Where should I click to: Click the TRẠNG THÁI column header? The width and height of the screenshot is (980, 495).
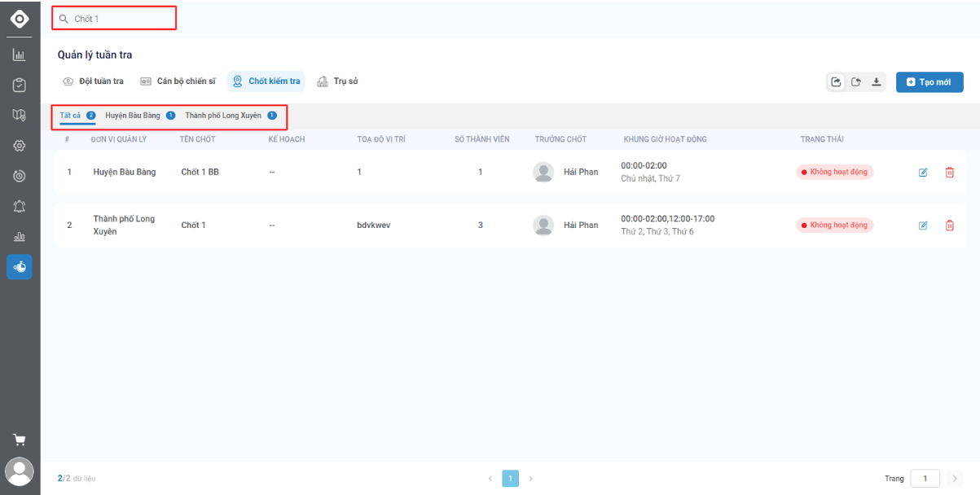[822, 139]
